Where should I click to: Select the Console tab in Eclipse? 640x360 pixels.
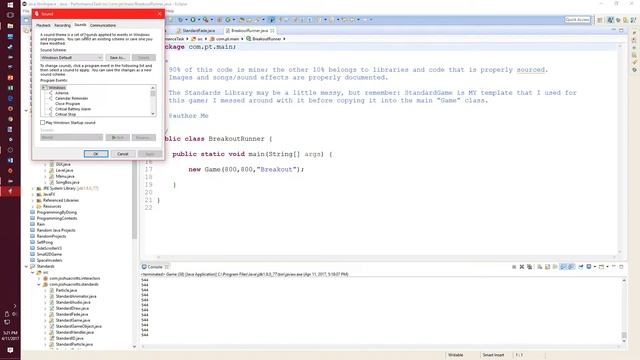(155, 267)
